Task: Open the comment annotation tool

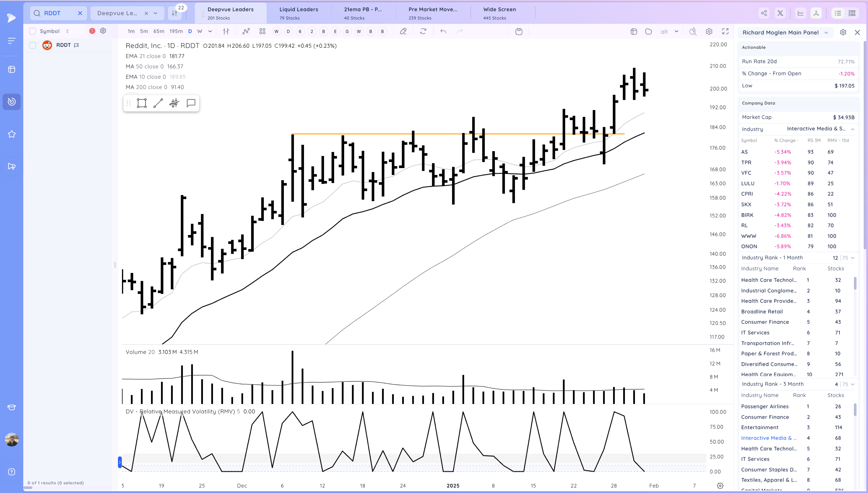Action: 191,103
